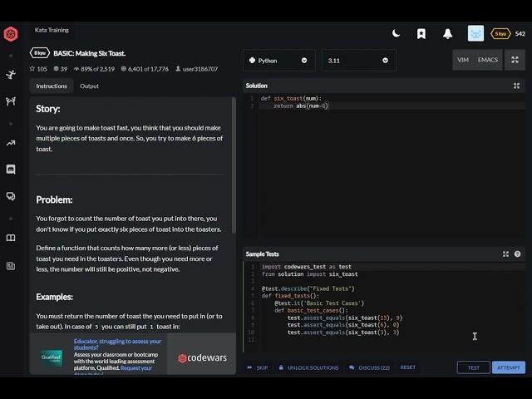Open DISCUSS (22)

click(369, 367)
